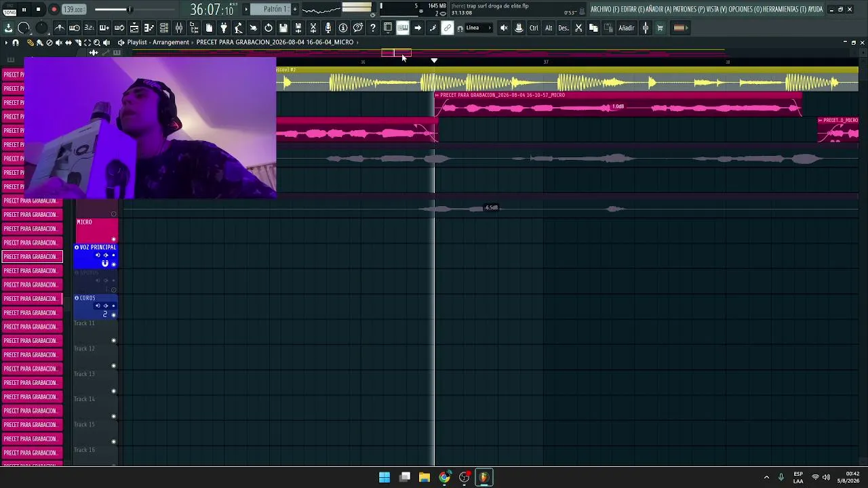
Task: Open the OPCIONES (O) menu
Action: (x=745, y=9)
